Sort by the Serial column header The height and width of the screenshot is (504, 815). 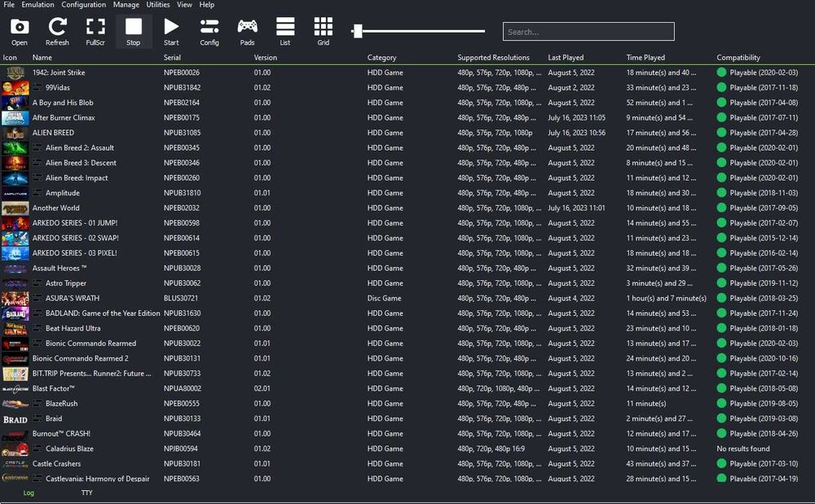172,58
